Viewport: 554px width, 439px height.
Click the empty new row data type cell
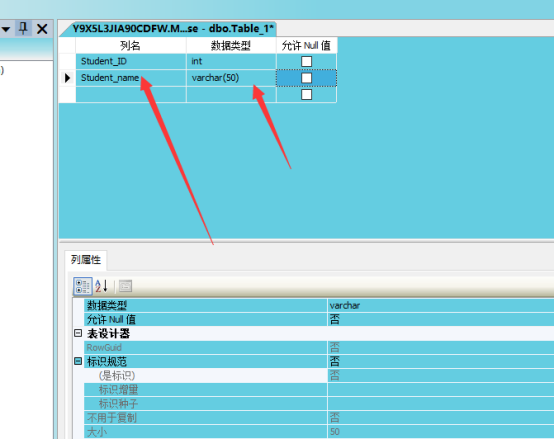click(231, 95)
